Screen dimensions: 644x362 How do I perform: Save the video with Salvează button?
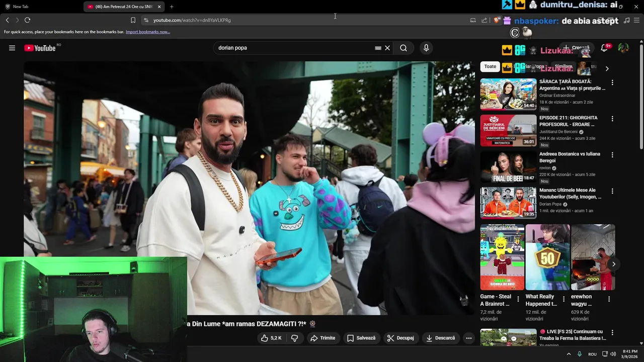[x=361, y=338]
